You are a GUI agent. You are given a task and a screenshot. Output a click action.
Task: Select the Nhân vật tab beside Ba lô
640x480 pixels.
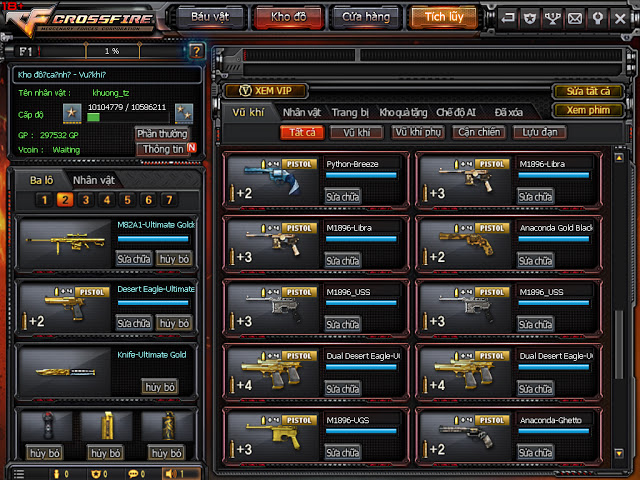tap(93, 180)
